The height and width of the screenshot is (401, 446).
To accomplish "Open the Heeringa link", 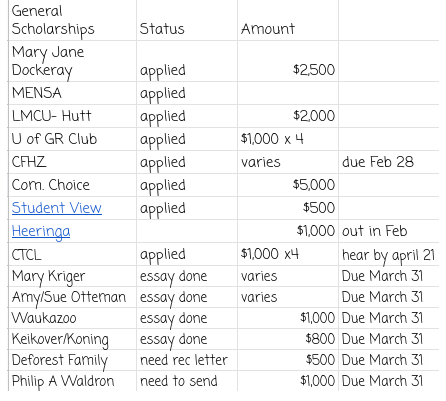I will [41, 231].
